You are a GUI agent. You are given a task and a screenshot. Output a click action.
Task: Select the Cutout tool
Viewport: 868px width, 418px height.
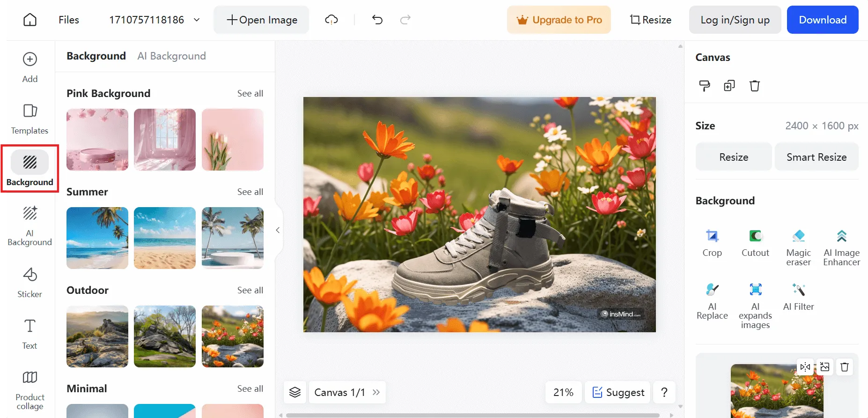pyautogui.click(x=755, y=243)
